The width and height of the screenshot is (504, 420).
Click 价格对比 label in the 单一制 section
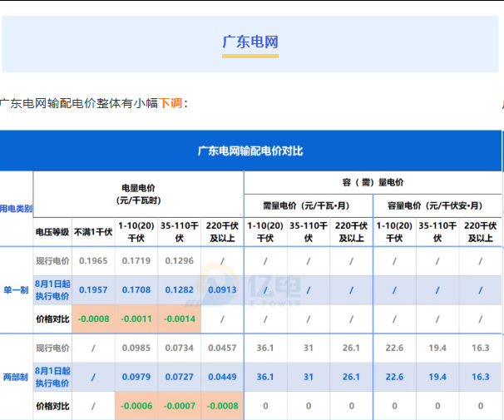52,319
